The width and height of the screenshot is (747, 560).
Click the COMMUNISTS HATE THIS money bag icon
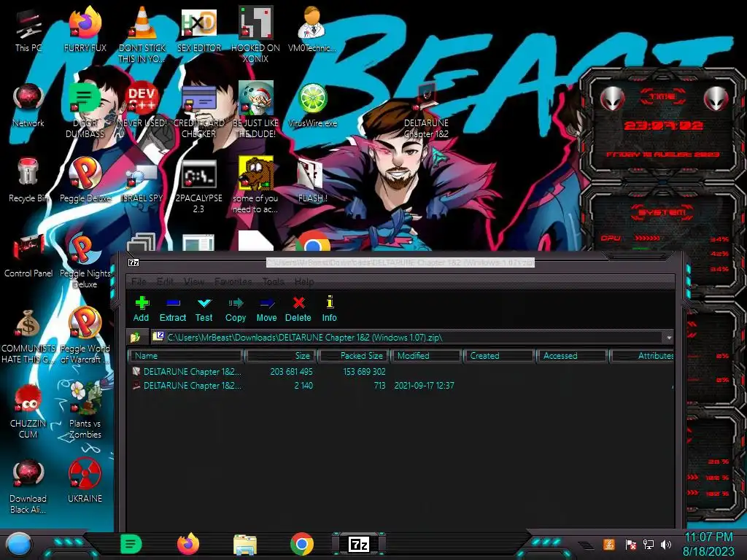[28, 336]
